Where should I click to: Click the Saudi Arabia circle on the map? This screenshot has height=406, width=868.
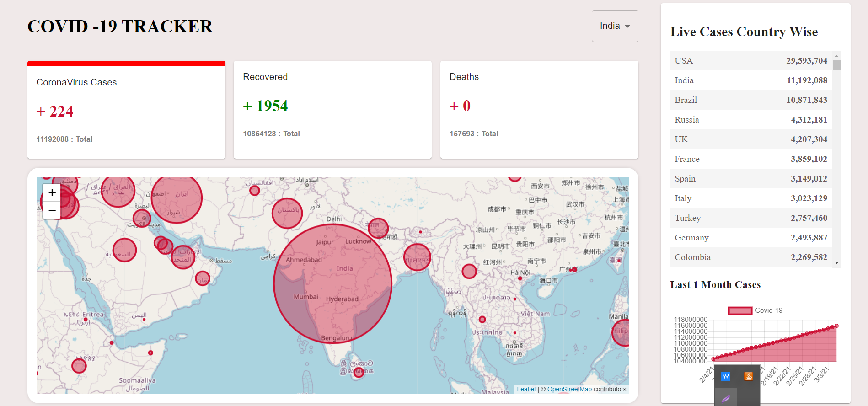pos(124,250)
